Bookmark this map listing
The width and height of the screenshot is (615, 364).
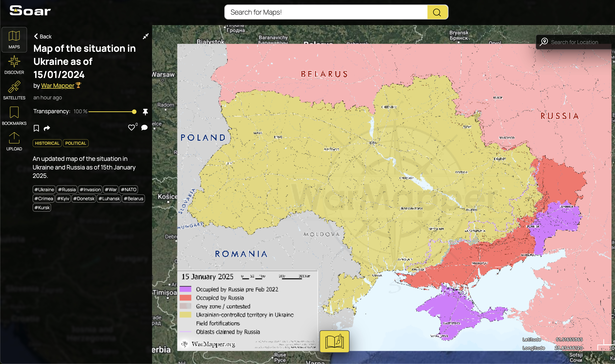36,128
